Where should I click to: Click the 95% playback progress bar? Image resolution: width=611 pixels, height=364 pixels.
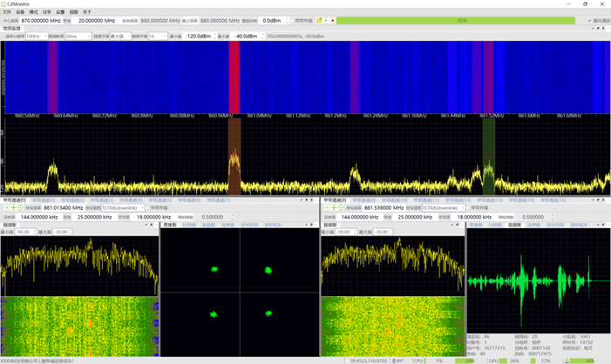coord(456,20)
